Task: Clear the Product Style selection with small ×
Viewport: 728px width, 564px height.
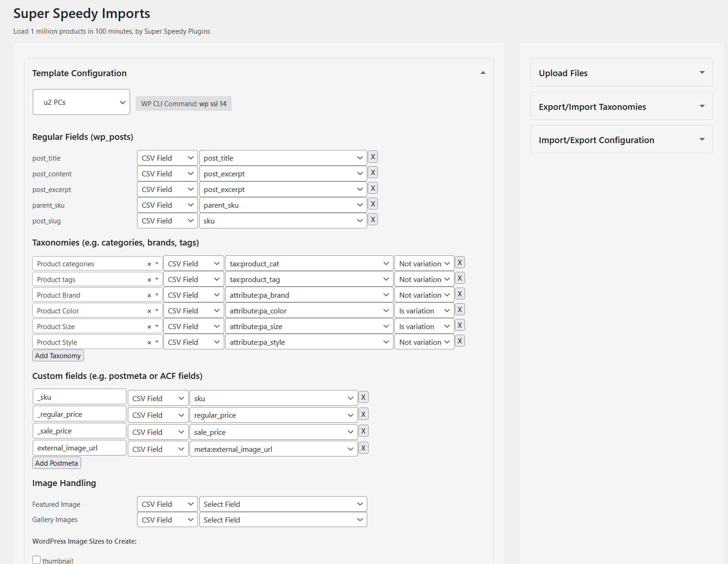Action: (149, 343)
